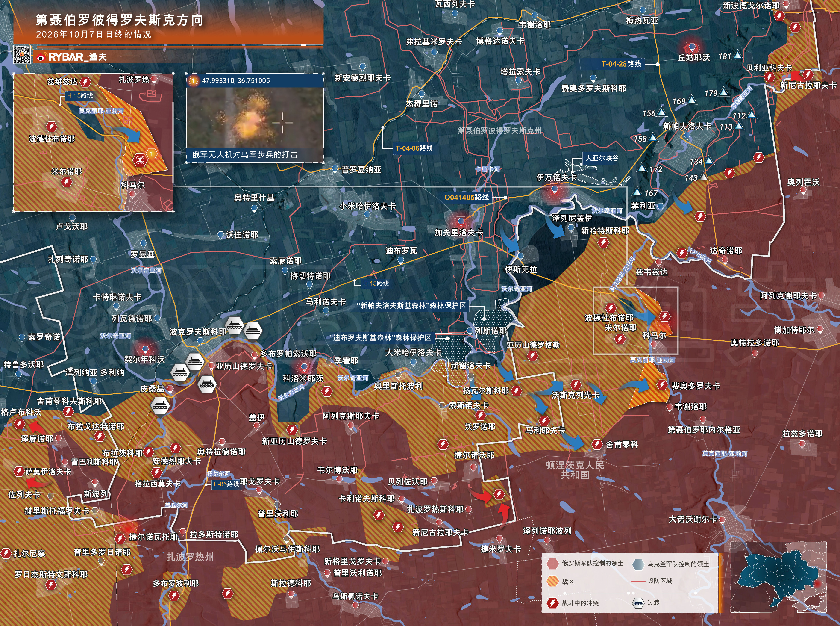
Task: Click the clash icon next to 舍甫琴科
Action: pos(597,444)
